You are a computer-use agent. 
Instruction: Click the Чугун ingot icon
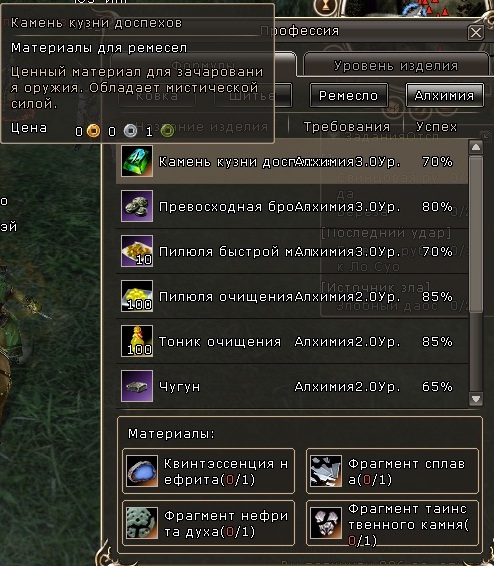click(137, 386)
